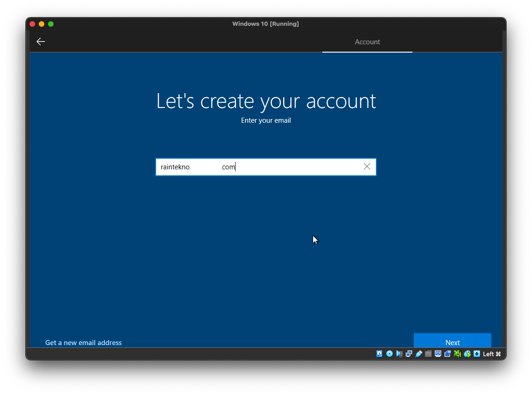Close the Windows 10 VM window
The width and height of the screenshot is (532, 394).
[32, 24]
